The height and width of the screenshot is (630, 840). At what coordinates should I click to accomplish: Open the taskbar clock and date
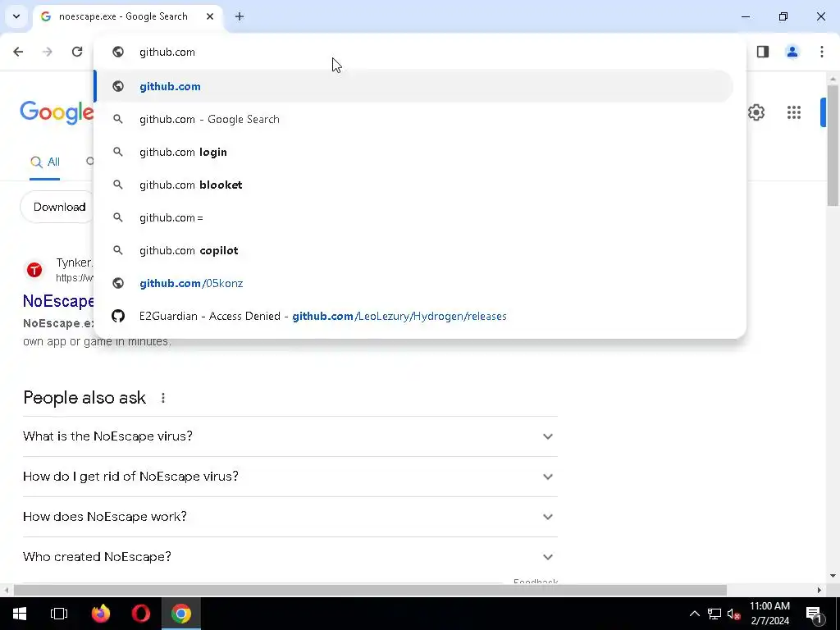coord(769,614)
